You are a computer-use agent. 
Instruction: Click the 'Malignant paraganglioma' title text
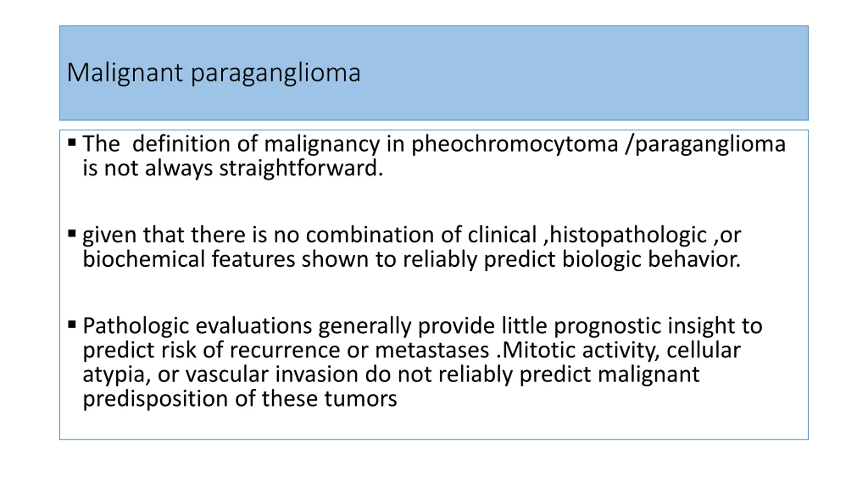tap(213, 73)
